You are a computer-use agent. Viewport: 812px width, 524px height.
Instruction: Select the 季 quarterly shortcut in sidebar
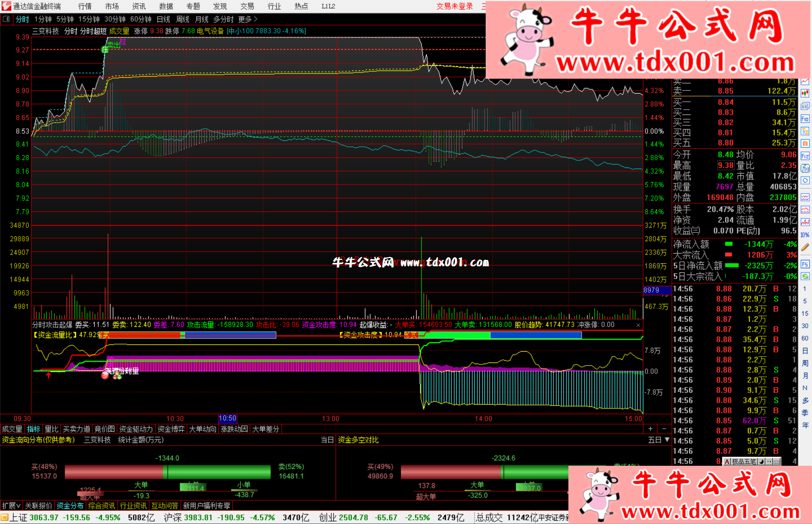tap(805, 412)
